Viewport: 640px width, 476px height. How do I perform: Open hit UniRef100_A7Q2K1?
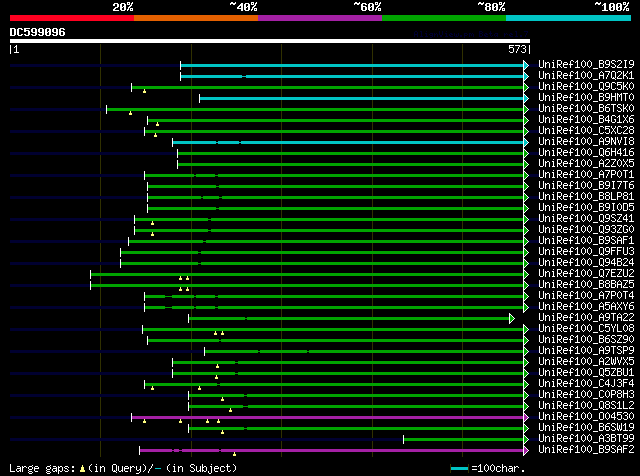[x=586, y=75]
